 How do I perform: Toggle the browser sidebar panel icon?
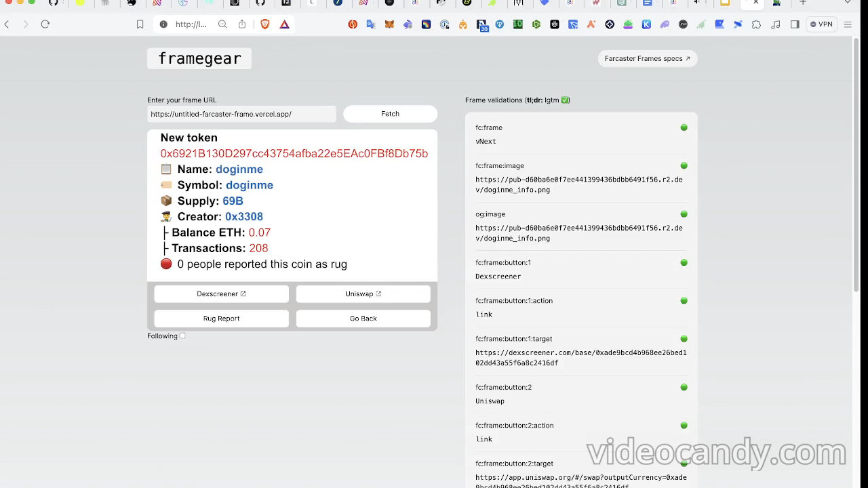pyautogui.click(x=795, y=24)
